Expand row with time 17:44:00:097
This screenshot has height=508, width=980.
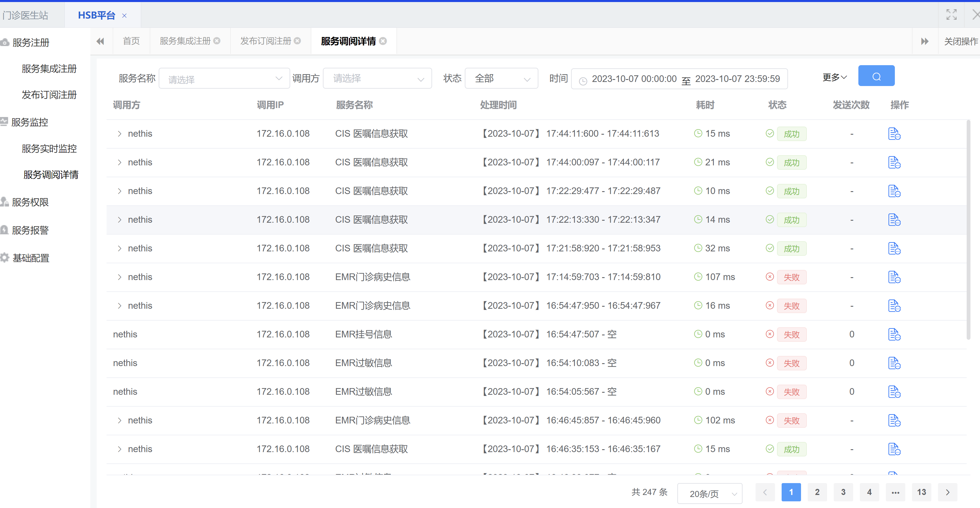coord(119,162)
